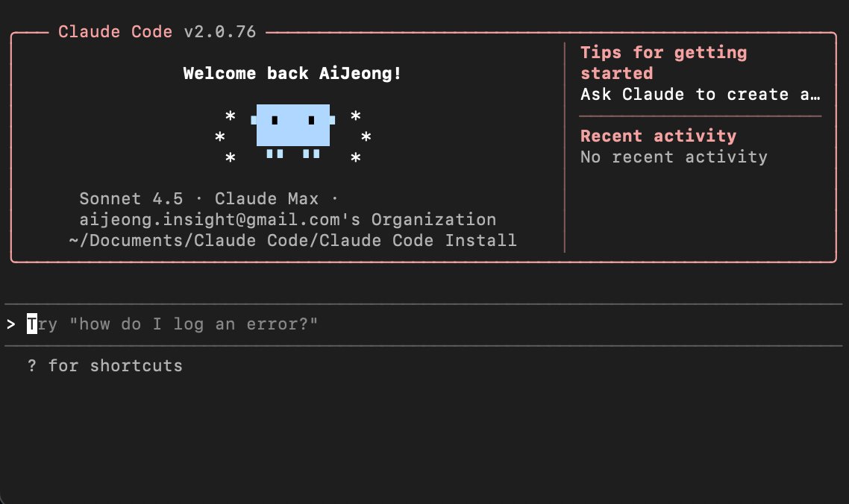849x504 pixels.
Task: Click the highlighted block cursor in the prompt
Action: point(32,324)
